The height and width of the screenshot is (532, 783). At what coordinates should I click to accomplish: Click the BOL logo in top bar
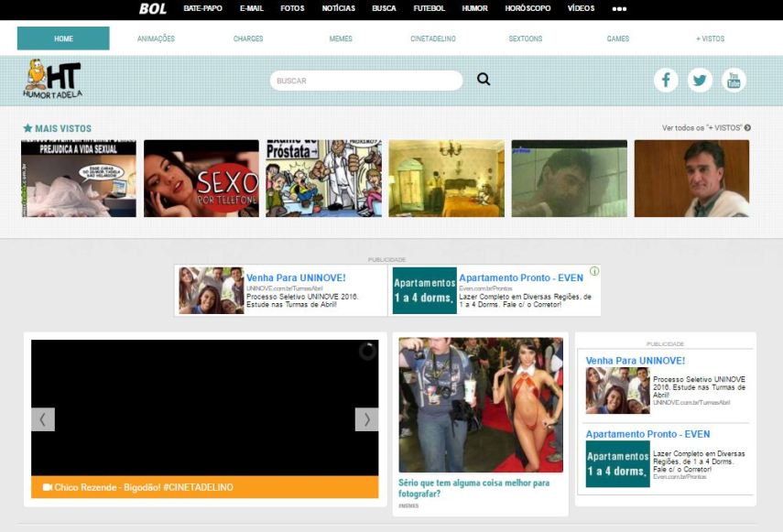click(152, 9)
